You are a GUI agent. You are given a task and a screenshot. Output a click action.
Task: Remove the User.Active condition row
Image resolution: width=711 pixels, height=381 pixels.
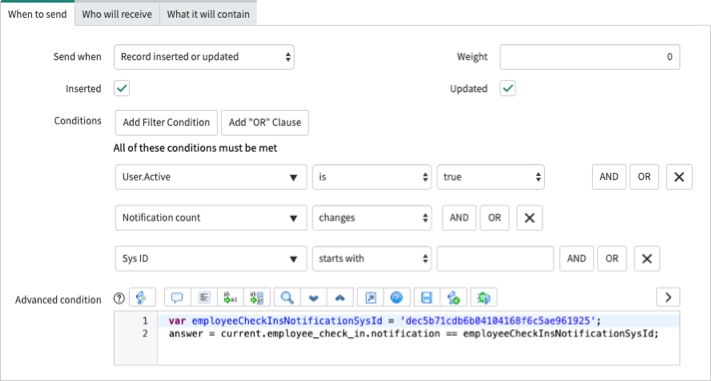click(679, 177)
